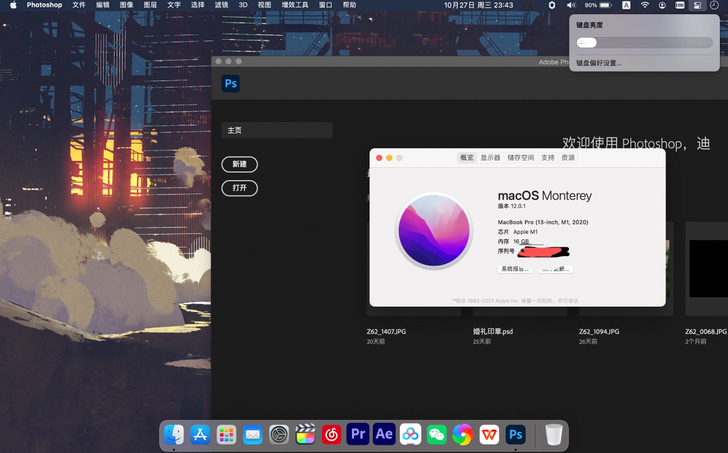
Task: Open recent file Z62_1407.JPG
Action: tap(386, 331)
